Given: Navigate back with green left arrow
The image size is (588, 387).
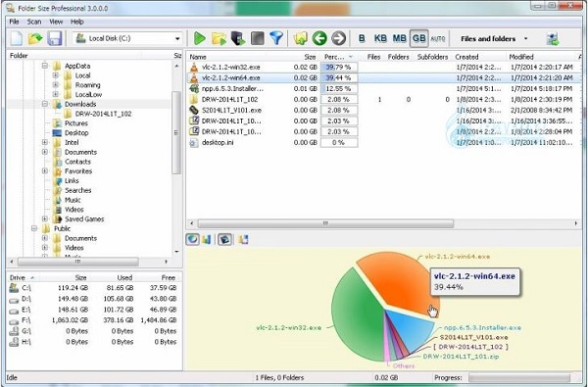Looking at the screenshot, I should tap(319, 38).
